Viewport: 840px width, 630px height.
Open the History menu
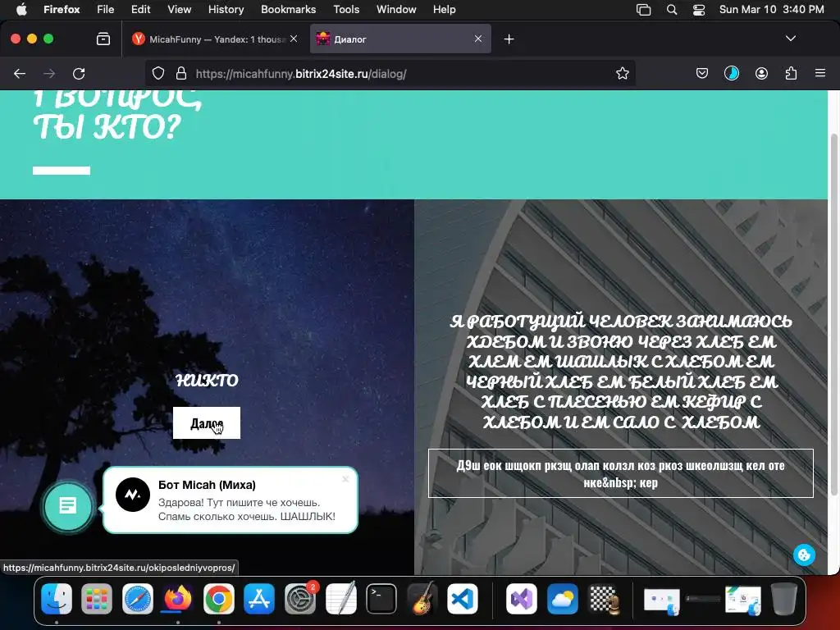click(226, 9)
